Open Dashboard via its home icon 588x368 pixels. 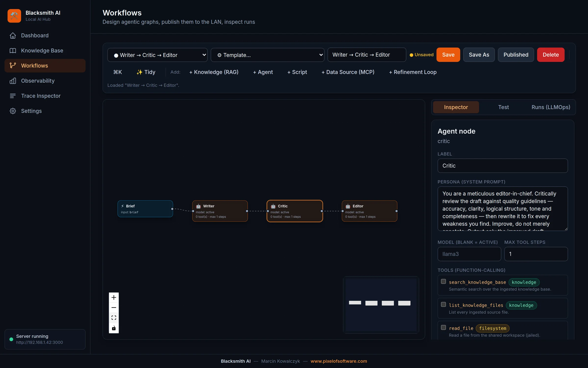click(x=13, y=36)
